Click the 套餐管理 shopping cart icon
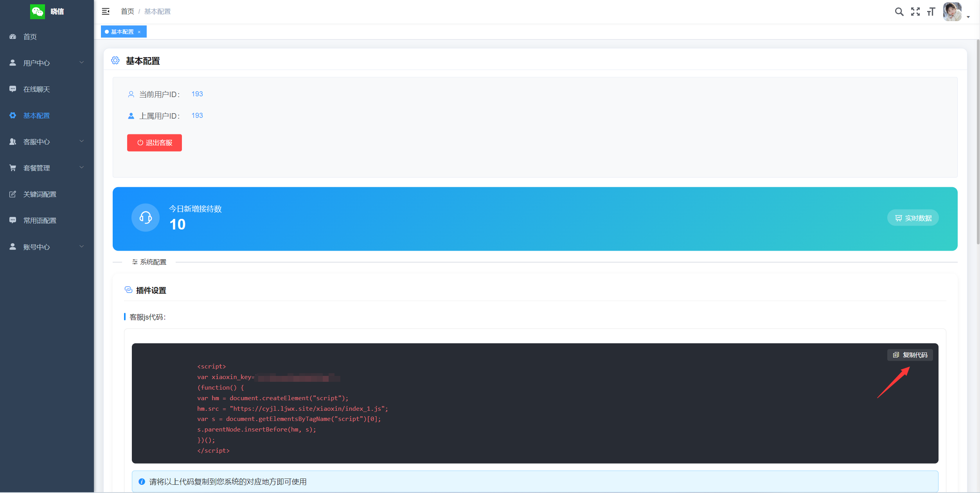This screenshot has height=493, width=980. 13,168
